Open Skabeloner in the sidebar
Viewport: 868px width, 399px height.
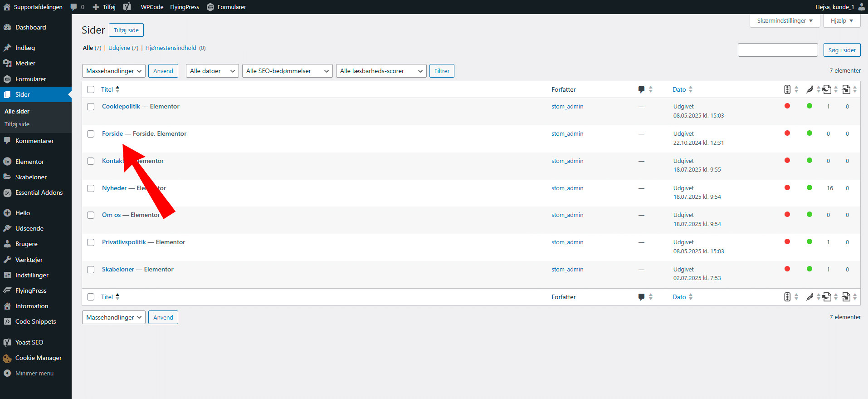[31, 177]
